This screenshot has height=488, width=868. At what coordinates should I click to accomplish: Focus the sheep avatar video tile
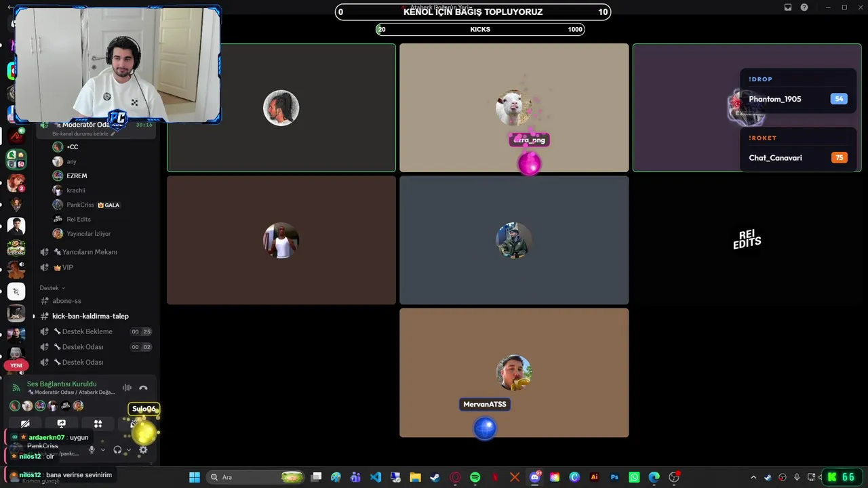coord(514,108)
